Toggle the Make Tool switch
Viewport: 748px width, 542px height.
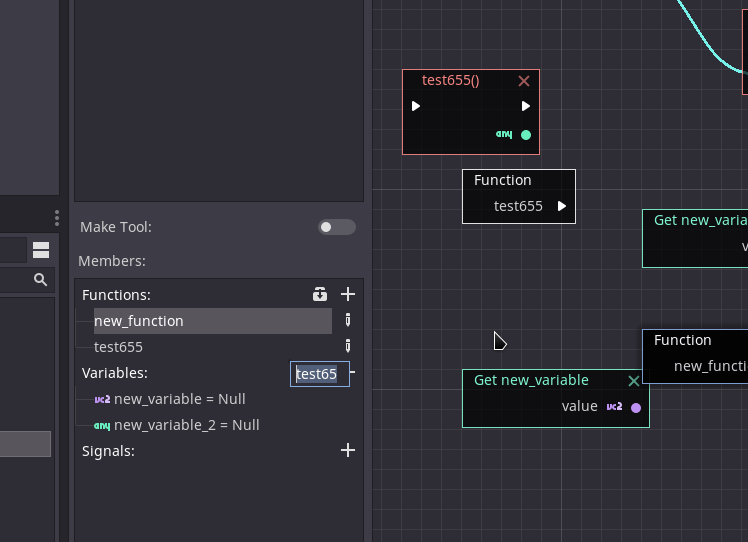click(337, 227)
